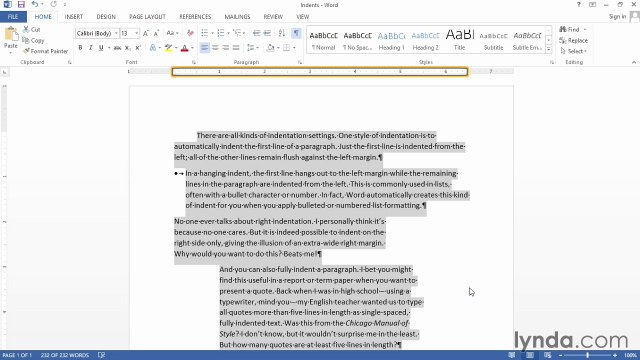Justify the text alignment
This screenshot has height=360, width=640.
click(x=236, y=48)
